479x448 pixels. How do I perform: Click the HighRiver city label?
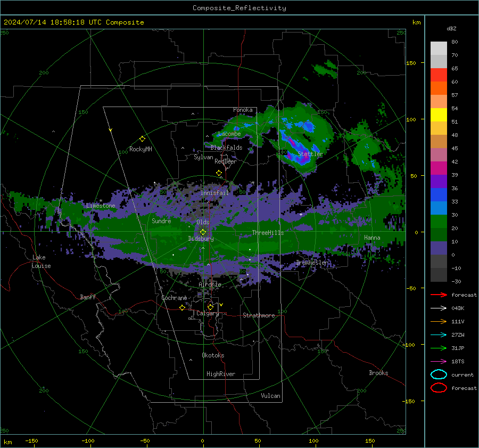tap(220, 374)
